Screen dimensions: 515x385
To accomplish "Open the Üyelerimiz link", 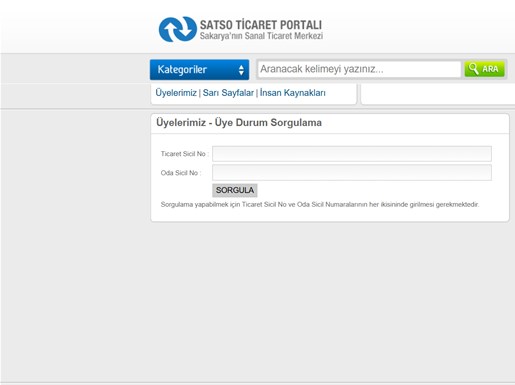I will [x=176, y=93].
